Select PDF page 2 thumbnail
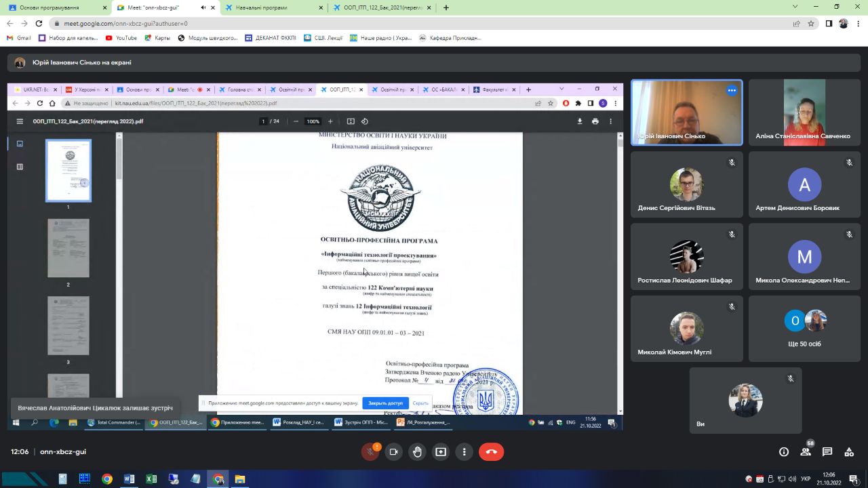The height and width of the screenshot is (488, 868). (68, 248)
